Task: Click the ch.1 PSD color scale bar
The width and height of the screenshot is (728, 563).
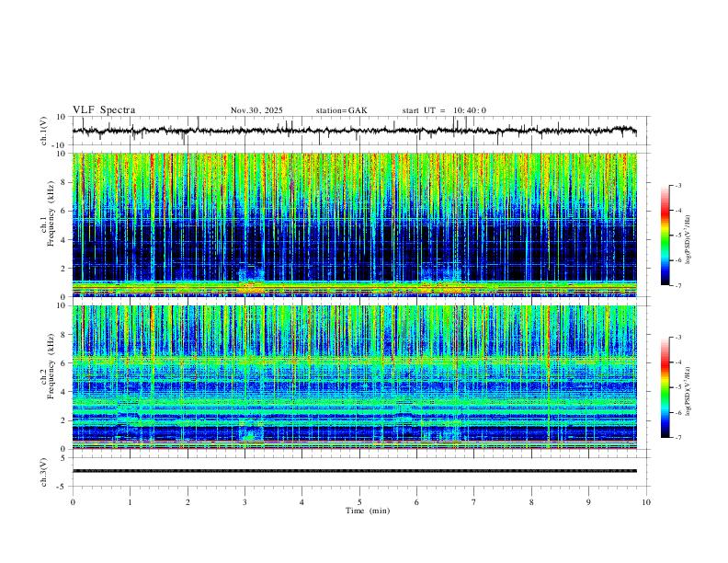Action: coord(665,235)
